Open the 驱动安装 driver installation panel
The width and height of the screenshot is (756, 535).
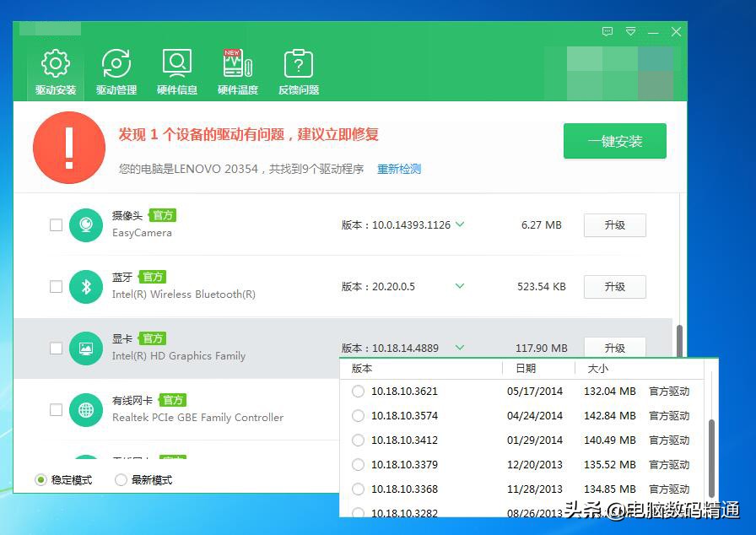click(x=55, y=71)
